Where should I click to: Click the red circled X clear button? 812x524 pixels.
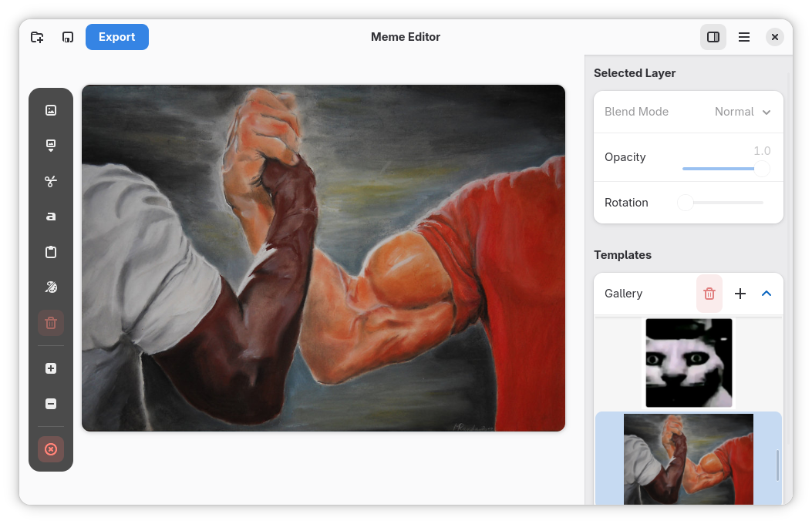click(51, 449)
